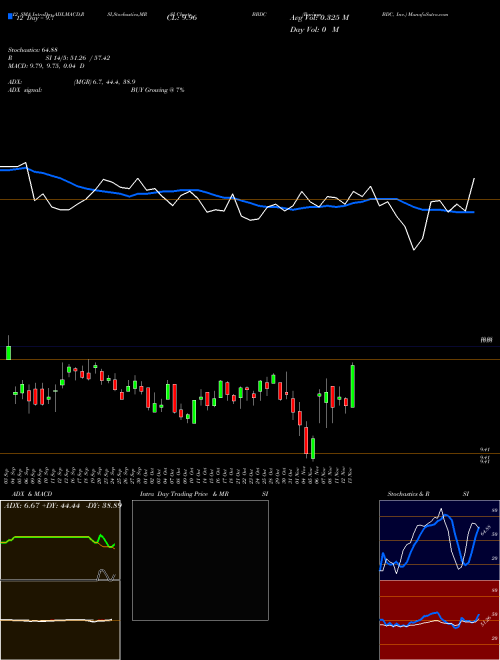Click the blue 12 Day legend square

(10, 17)
